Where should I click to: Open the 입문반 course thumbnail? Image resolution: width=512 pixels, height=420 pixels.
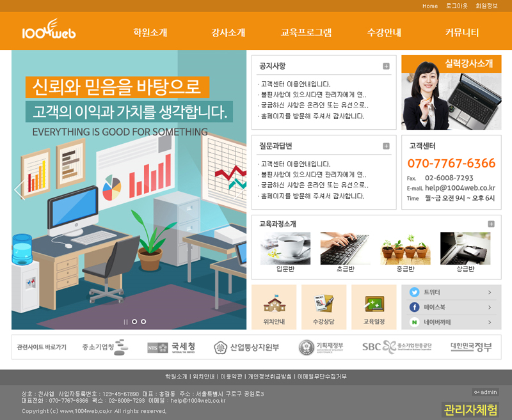tap(285, 249)
